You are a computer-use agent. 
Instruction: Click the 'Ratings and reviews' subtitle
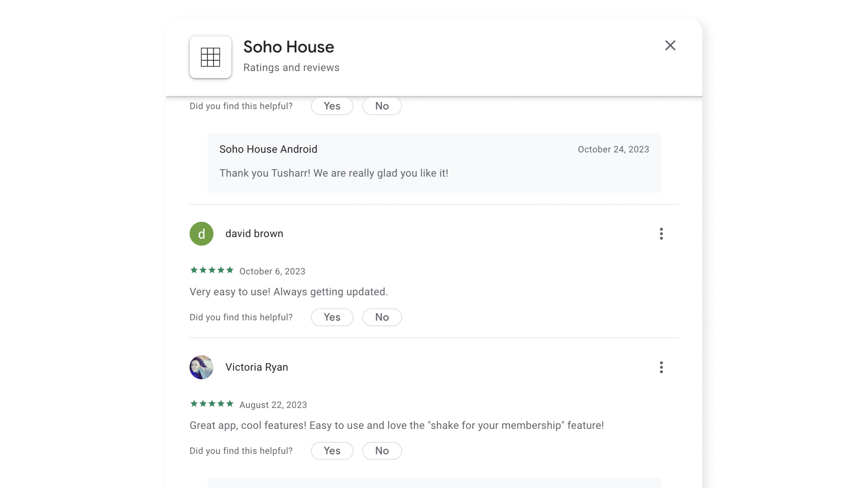click(x=291, y=68)
